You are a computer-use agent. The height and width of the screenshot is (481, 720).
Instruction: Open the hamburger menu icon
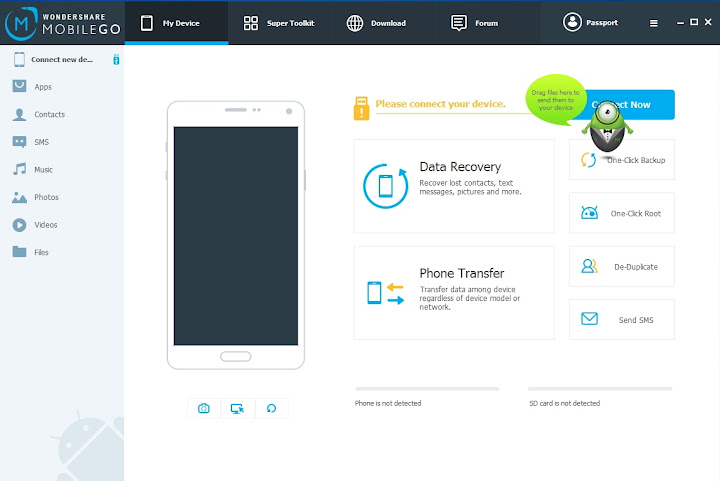click(653, 23)
